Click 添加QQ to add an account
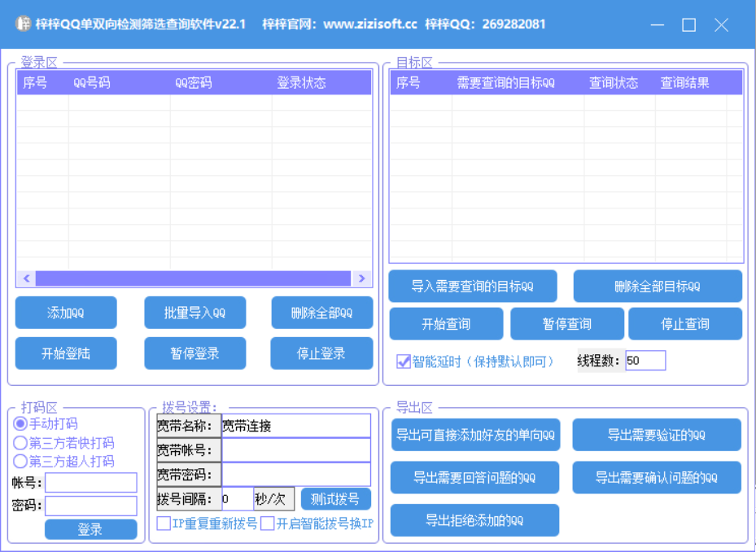756x552 pixels. 65,312
